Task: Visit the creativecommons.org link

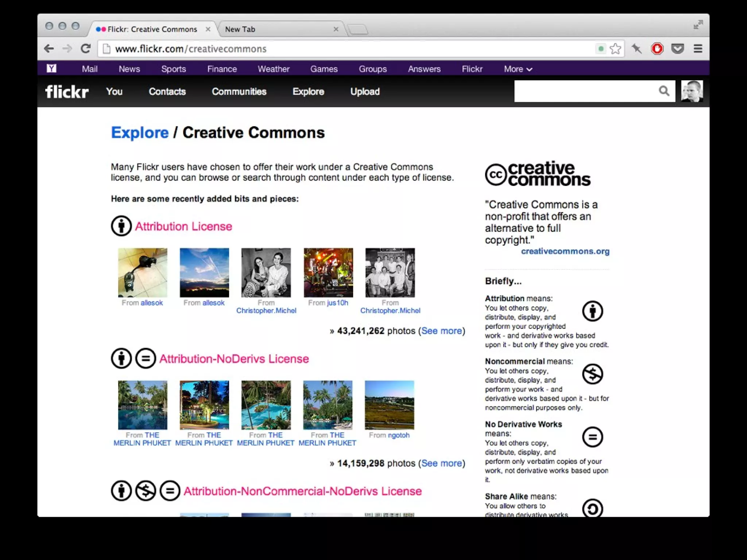Action: pos(565,251)
